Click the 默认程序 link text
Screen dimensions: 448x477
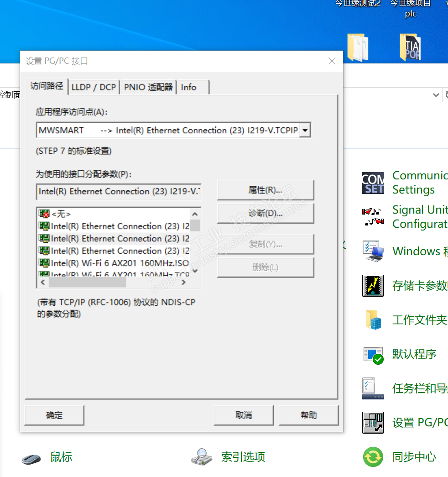(x=414, y=354)
